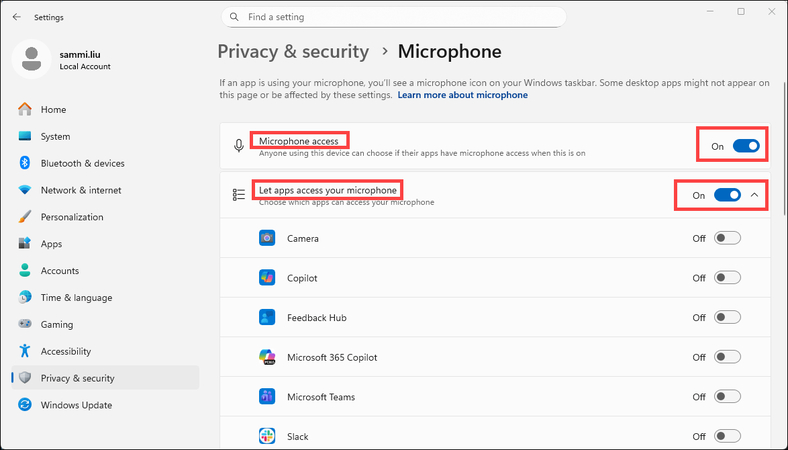Switch on Feedback Hub microphone toggle
The width and height of the screenshot is (788, 450).
click(x=727, y=317)
